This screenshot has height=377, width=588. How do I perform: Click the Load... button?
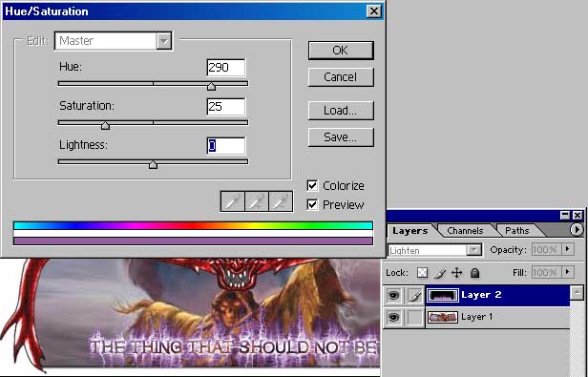tap(341, 111)
